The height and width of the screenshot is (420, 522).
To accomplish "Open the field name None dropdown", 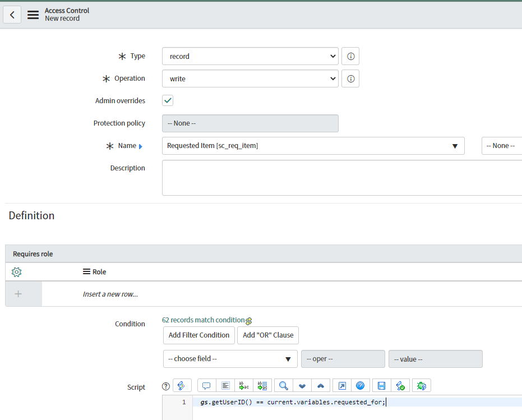I will pyautogui.click(x=502, y=146).
